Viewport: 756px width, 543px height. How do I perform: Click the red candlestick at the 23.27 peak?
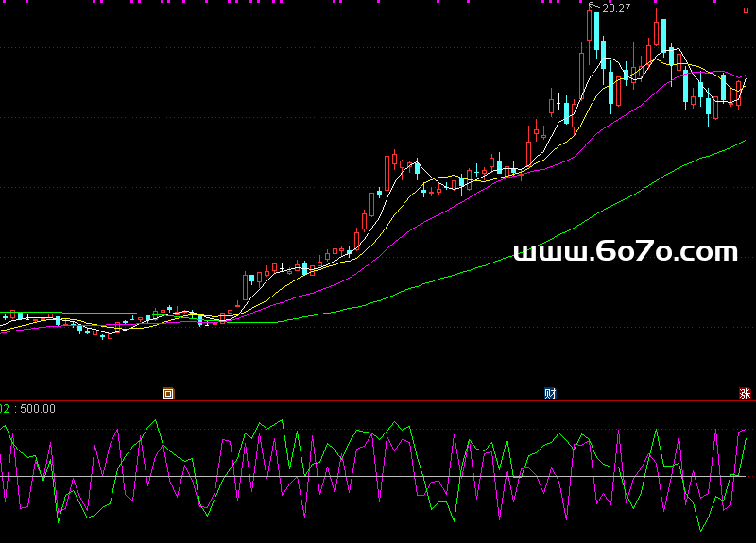591,26
